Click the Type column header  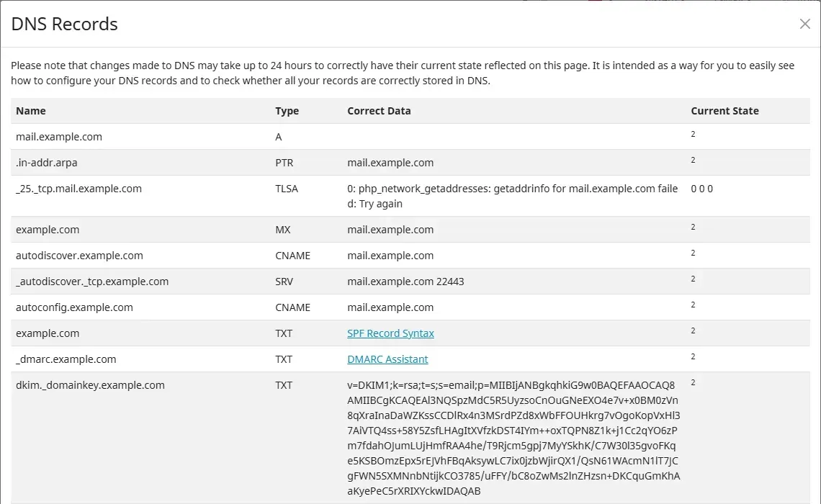(x=287, y=111)
